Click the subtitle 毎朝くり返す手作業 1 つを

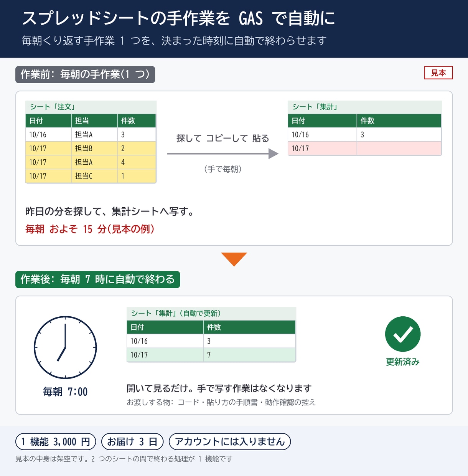tap(174, 40)
